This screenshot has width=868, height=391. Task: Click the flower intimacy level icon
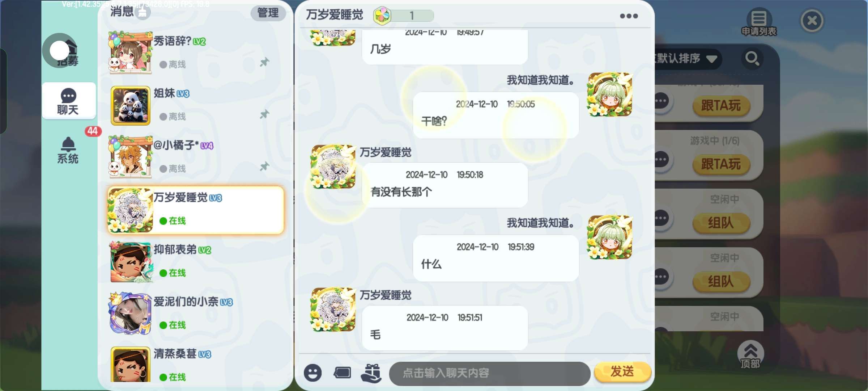pyautogui.click(x=382, y=16)
